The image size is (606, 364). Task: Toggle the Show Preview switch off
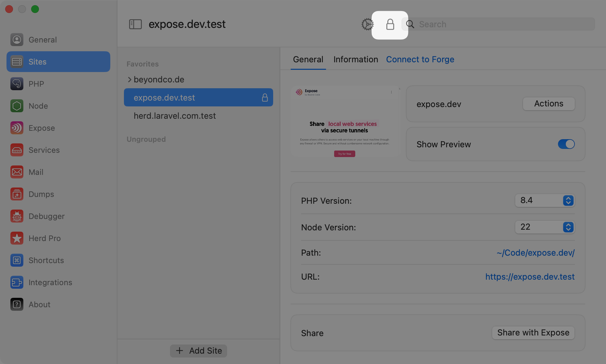566,144
